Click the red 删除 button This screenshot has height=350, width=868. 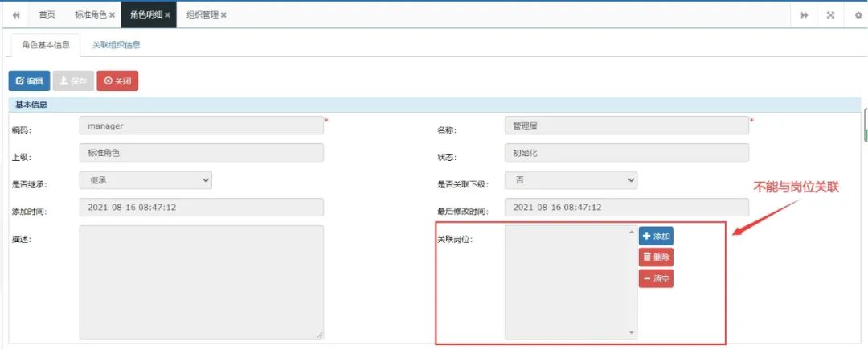point(656,257)
